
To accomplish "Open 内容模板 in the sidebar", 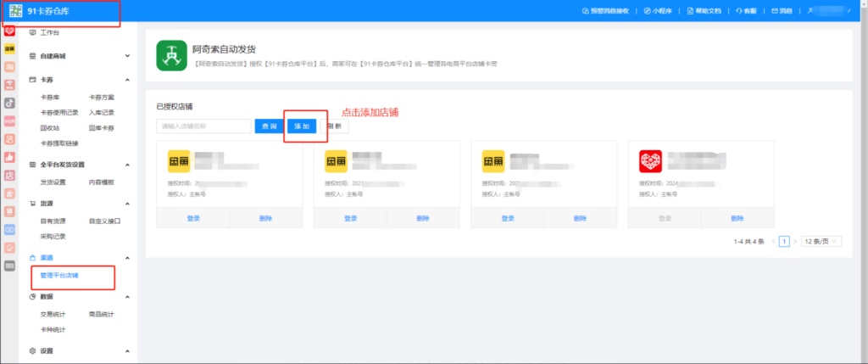I will [x=102, y=182].
